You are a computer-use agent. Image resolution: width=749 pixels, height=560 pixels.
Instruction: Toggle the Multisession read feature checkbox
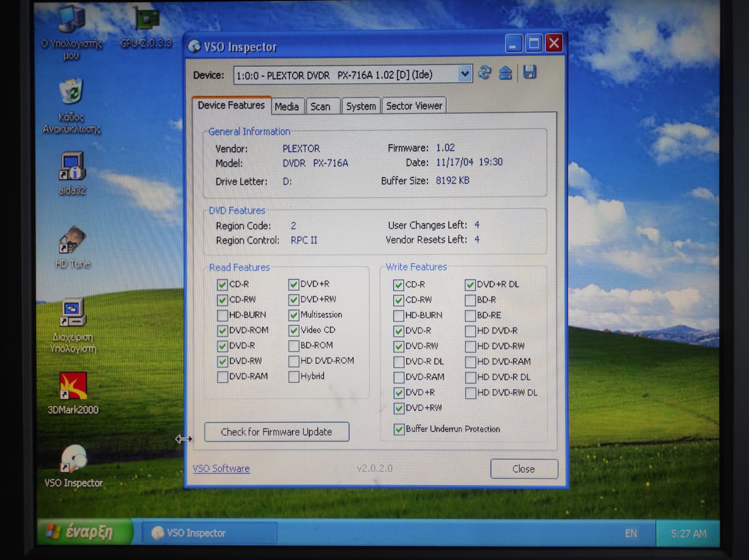coord(294,314)
